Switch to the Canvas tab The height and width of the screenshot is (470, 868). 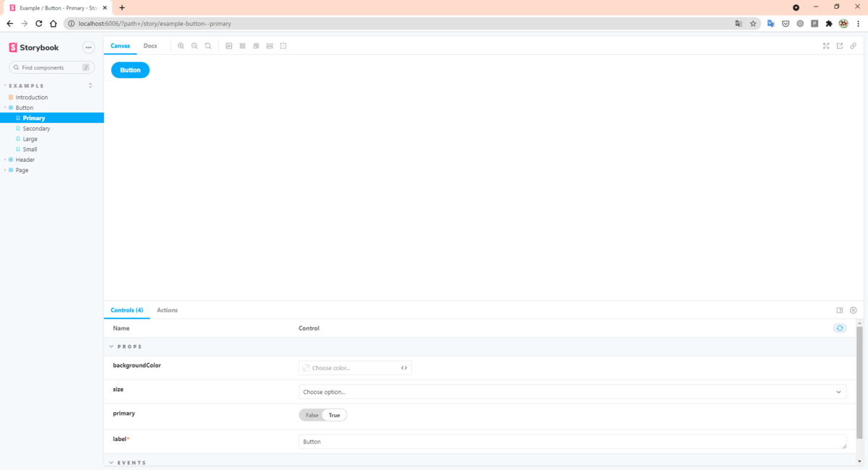coord(120,46)
